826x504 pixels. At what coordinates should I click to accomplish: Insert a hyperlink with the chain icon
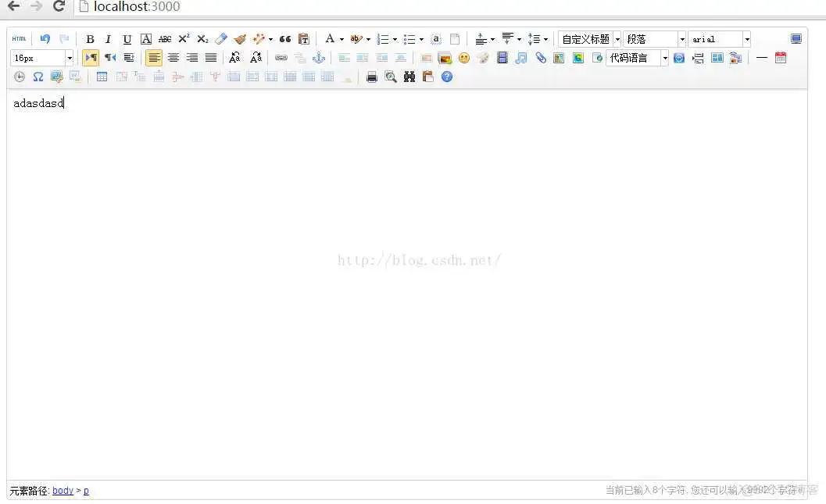pos(280,57)
